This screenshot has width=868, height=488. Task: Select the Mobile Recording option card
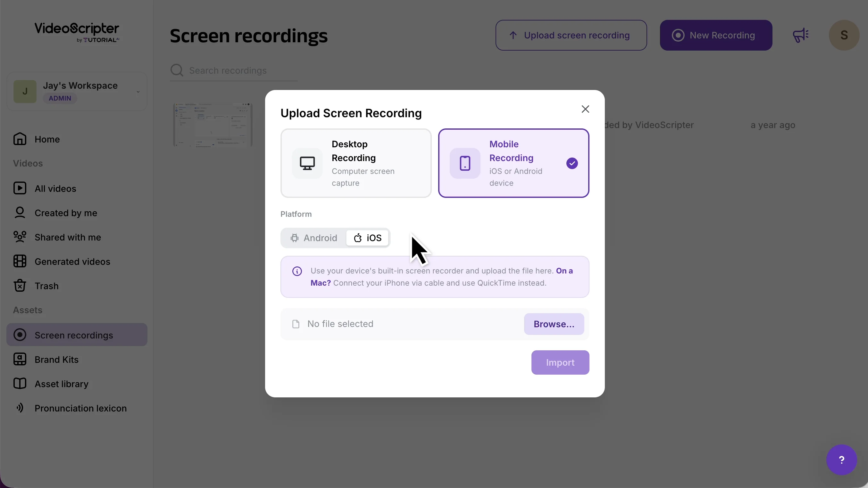point(513,163)
